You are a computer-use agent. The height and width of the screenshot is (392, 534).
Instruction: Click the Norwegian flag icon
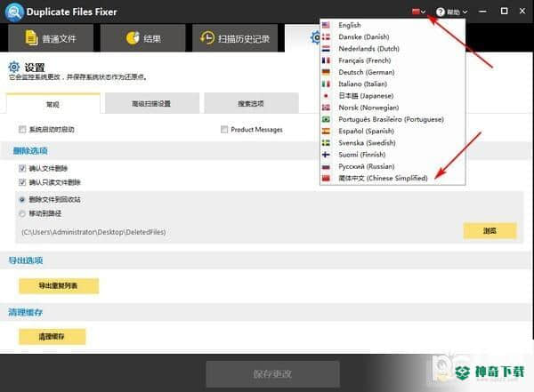pyautogui.click(x=326, y=108)
